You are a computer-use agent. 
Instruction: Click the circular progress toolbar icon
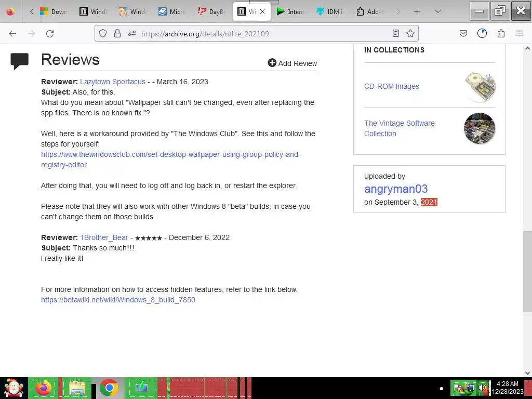point(482,33)
